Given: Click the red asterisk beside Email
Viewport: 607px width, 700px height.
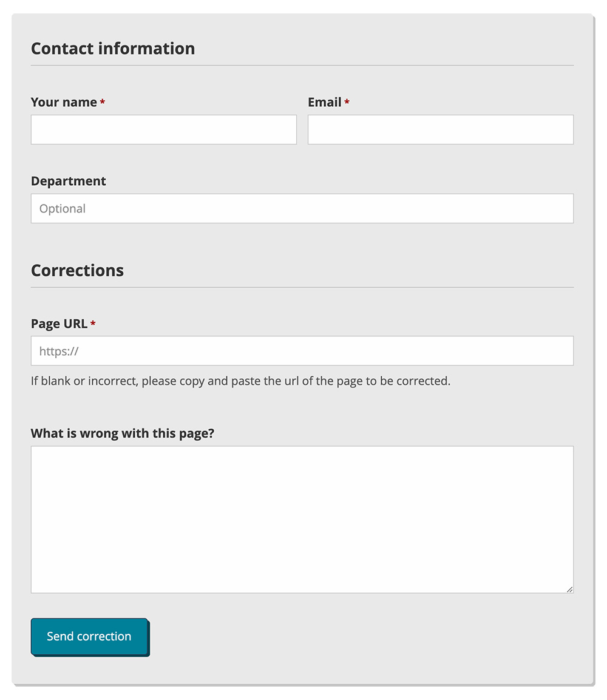Looking at the screenshot, I should (347, 102).
